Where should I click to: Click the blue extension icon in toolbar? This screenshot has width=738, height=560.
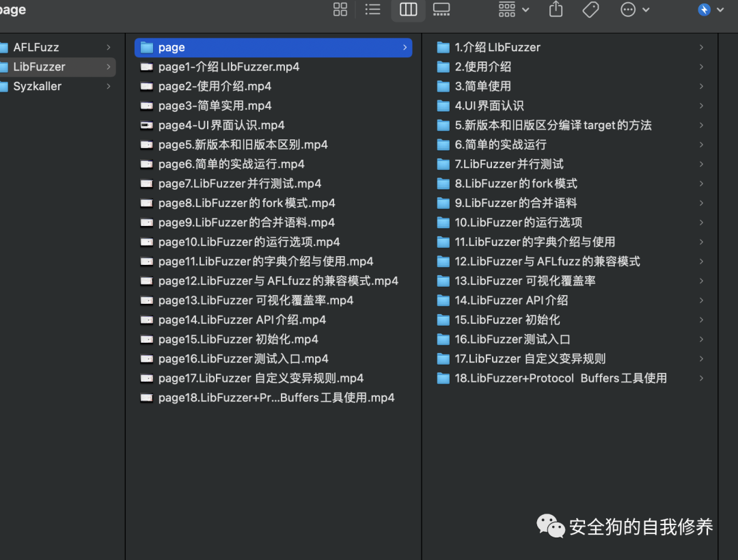click(x=704, y=10)
